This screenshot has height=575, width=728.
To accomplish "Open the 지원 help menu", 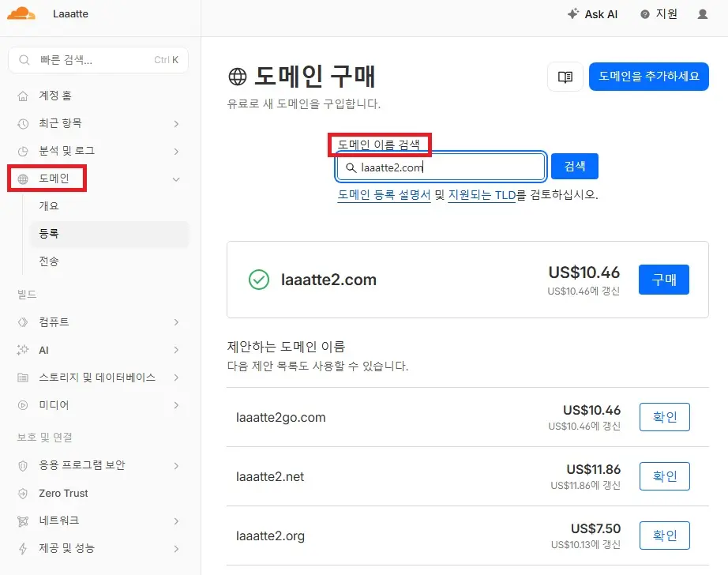I will (x=660, y=13).
